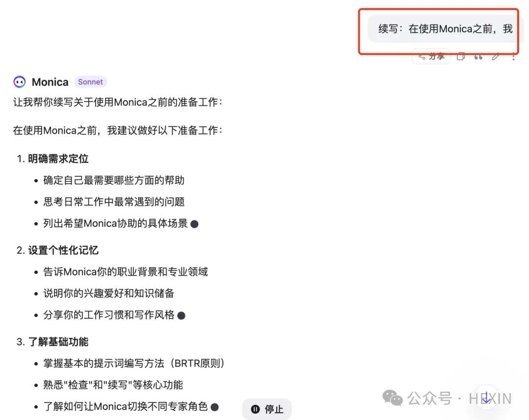Edit the message using the pencil icon
The image size is (529, 420).
[495, 57]
